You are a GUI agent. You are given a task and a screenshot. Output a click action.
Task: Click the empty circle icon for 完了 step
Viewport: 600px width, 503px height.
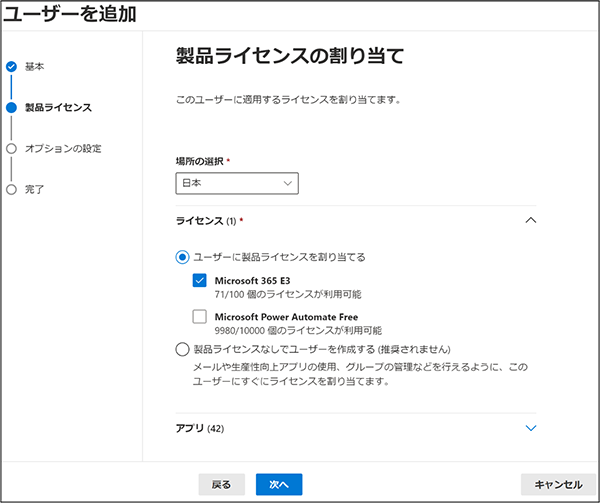pyautogui.click(x=11, y=189)
